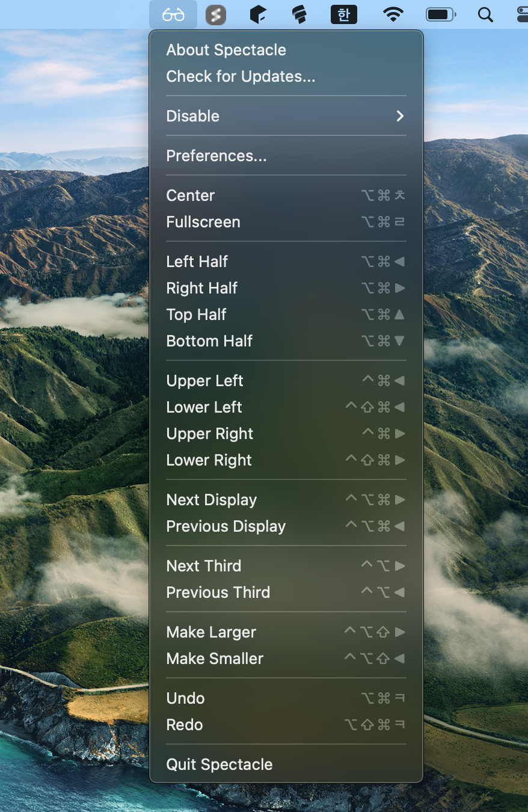Select Undo in Spectacle menu
Screen dimensions: 528x812
click(286, 698)
